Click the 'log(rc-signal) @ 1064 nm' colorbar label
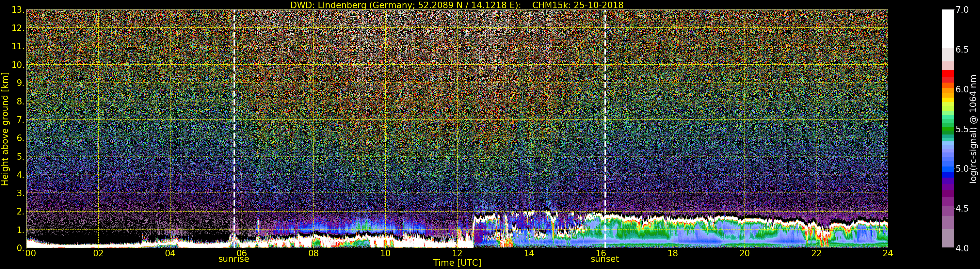This screenshot has width=980, height=269. point(974,129)
